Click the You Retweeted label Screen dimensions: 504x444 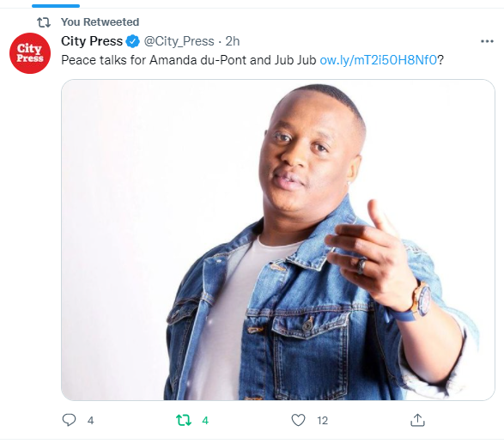coord(100,21)
